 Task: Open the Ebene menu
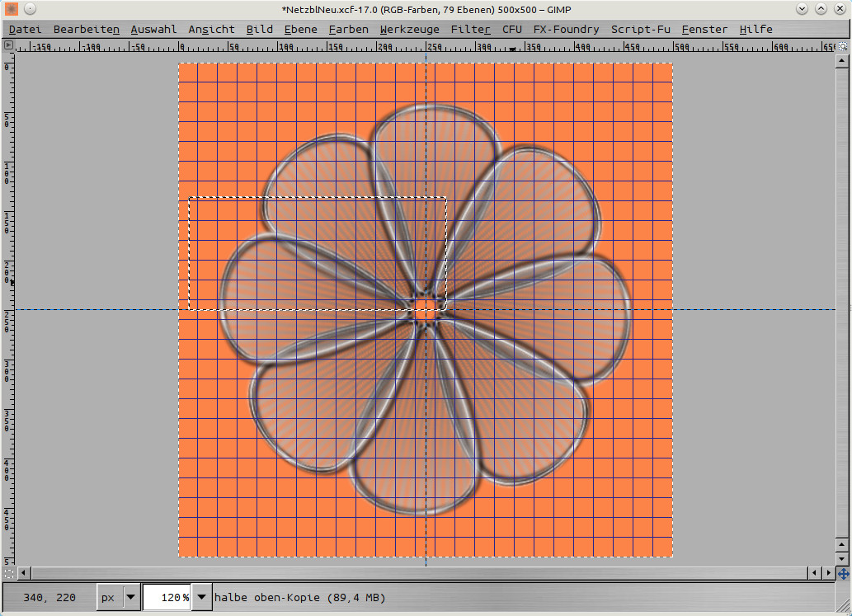(300, 29)
